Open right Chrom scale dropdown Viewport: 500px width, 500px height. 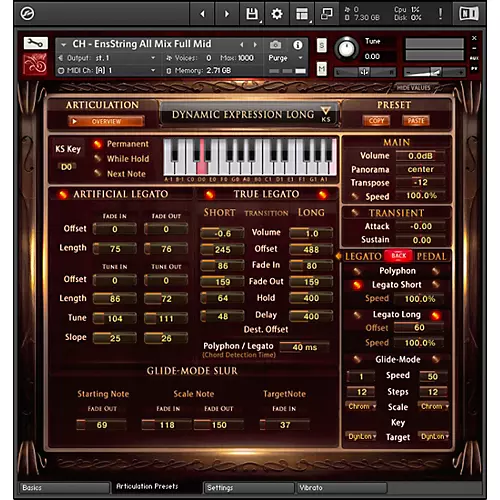434,406
